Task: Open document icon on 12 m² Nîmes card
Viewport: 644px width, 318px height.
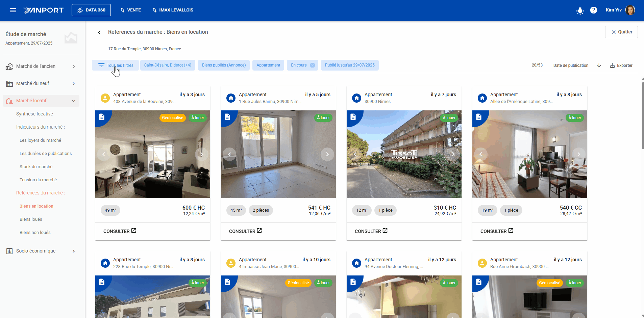Action: (x=353, y=117)
